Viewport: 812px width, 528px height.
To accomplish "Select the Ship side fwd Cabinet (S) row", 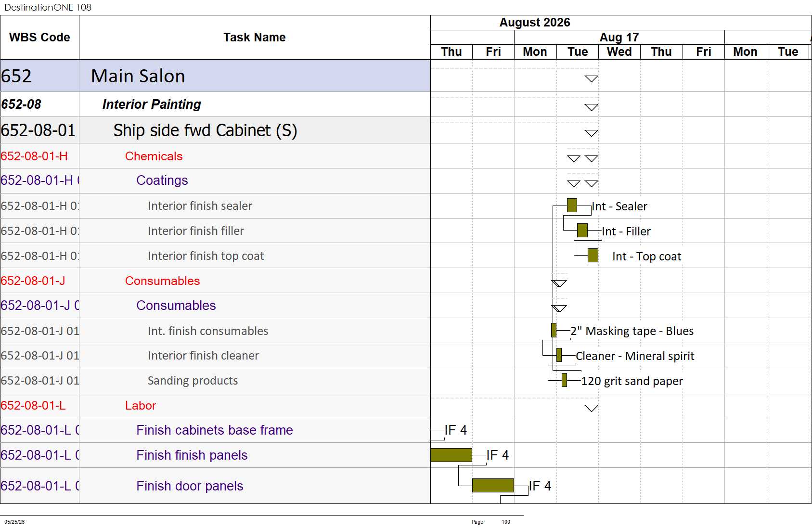I will [215, 130].
